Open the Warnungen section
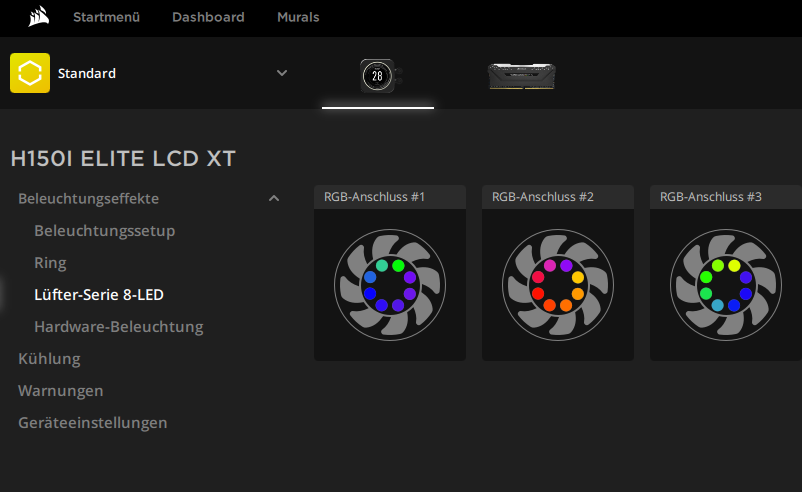The width and height of the screenshot is (802, 492). pos(61,391)
